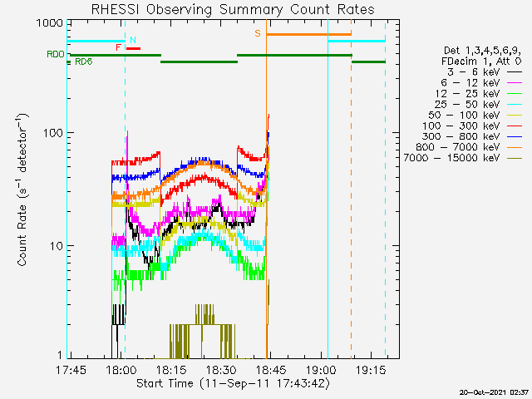The image size is (532, 399).
Task: Click the green 'RD6' label
Action: pyautogui.click(x=83, y=62)
